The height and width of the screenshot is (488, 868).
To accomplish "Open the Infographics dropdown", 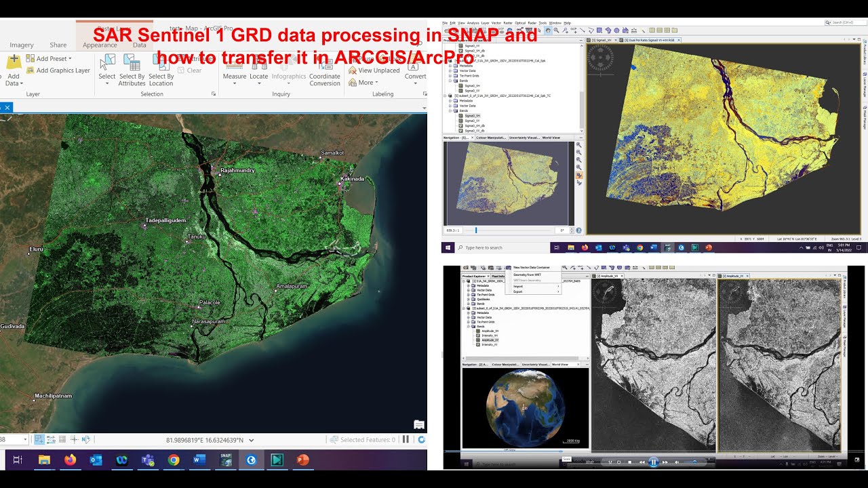I will tap(289, 70).
